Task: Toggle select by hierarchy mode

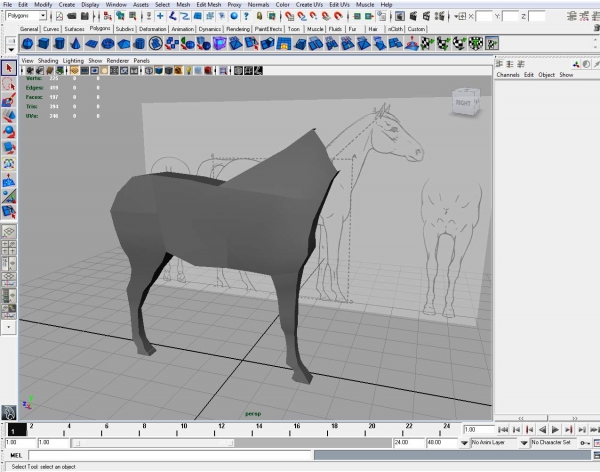Action: pos(108,16)
